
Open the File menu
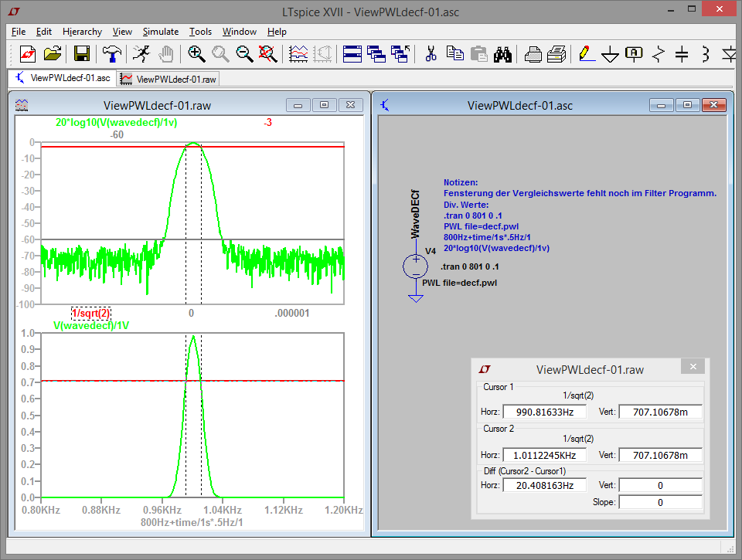(19, 32)
